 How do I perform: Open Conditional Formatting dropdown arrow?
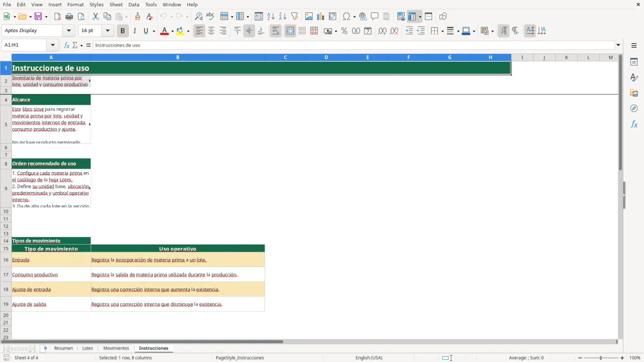492,31
